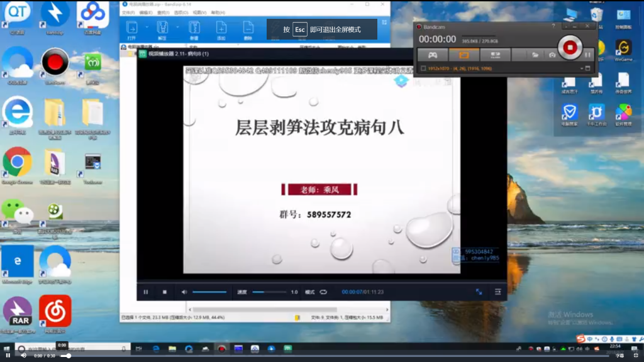Select Bandicam HDMI device recording mode
644x362 pixels.
click(x=495, y=55)
